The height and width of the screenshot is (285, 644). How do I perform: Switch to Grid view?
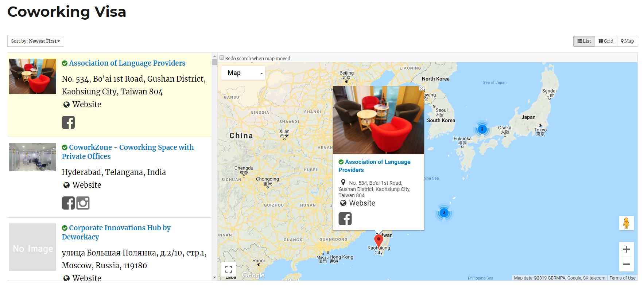[606, 41]
